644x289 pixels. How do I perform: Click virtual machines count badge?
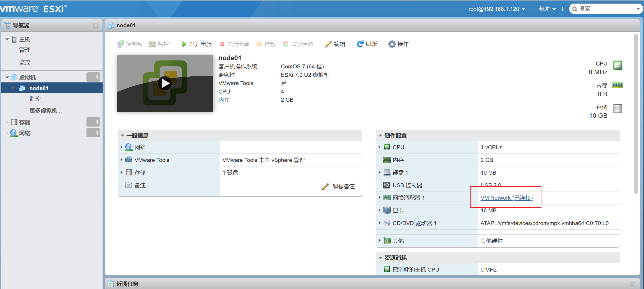point(93,77)
